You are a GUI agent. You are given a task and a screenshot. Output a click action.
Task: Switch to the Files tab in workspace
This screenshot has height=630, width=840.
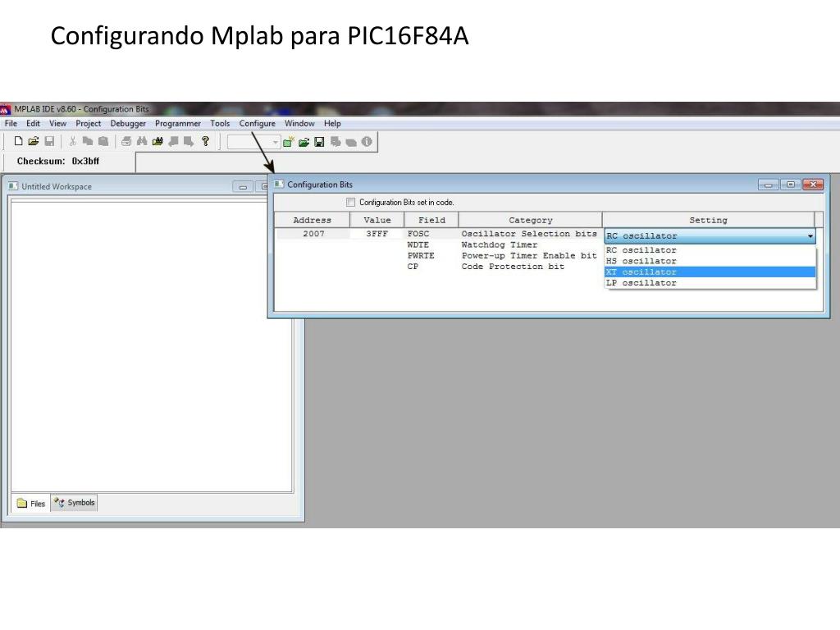(32, 503)
